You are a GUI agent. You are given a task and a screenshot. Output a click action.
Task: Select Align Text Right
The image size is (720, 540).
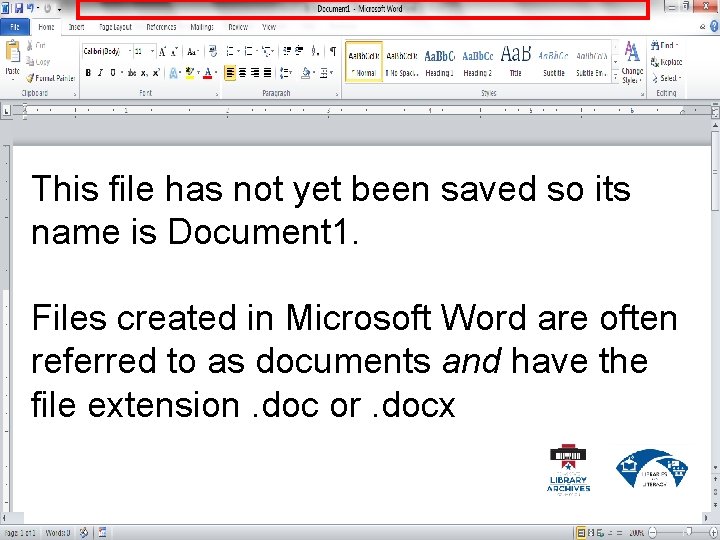click(255, 73)
